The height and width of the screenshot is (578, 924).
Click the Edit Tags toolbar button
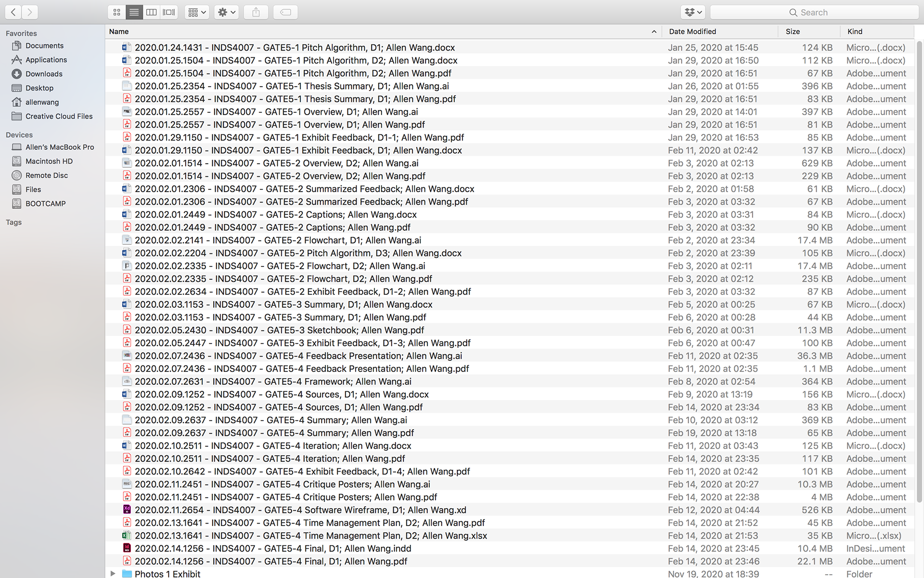tap(285, 12)
